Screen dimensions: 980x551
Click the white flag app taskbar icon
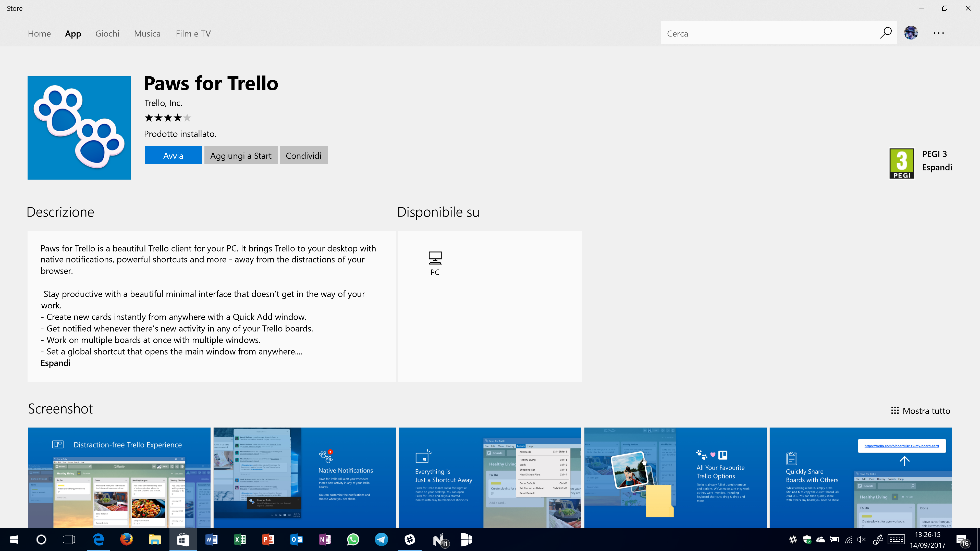point(467,540)
